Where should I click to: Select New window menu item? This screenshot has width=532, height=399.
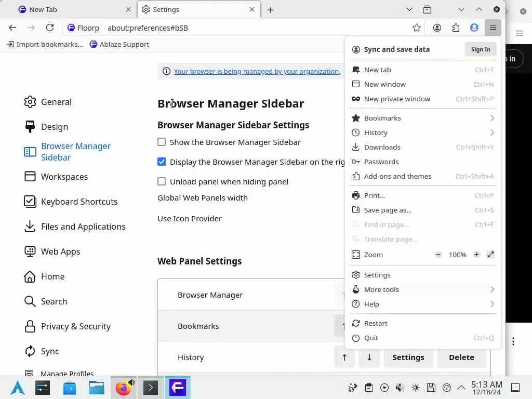click(x=423, y=84)
